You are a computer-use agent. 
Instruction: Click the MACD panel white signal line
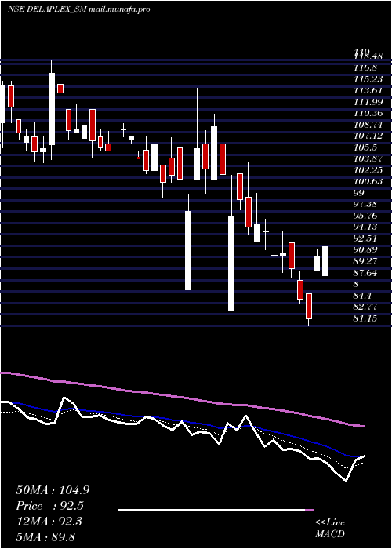tap(212, 510)
